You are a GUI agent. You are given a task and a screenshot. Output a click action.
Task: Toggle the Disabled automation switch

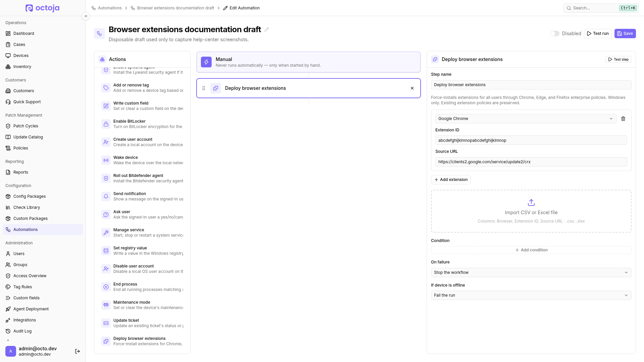pos(555,34)
